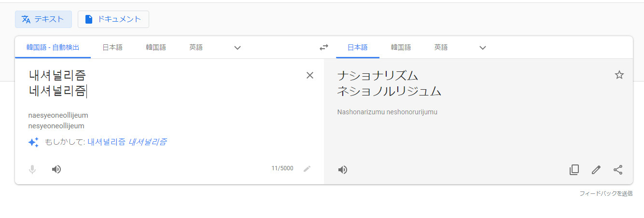Save translation with star icon
Image resolution: width=644 pixels, height=218 pixels.
(619, 75)
